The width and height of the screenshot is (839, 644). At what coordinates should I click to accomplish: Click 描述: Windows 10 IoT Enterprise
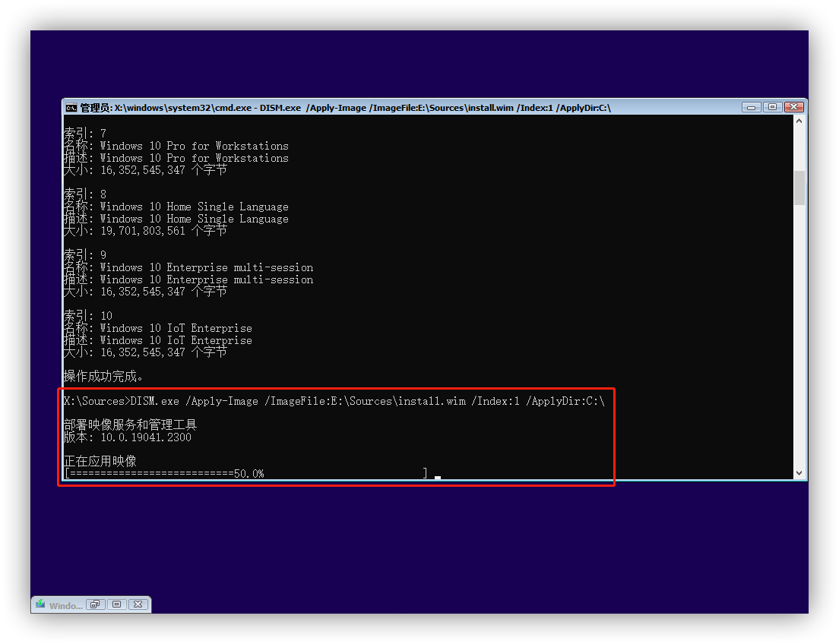(x=158, y=341)
